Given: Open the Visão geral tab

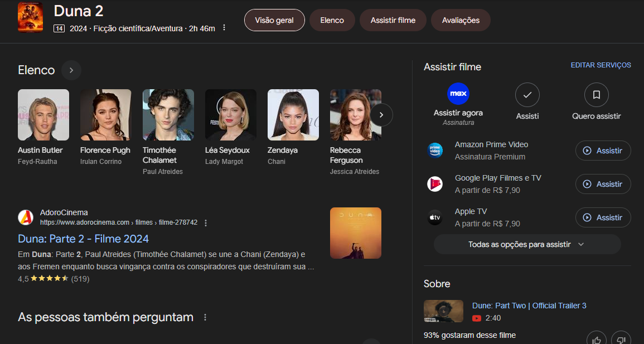Looking at the screenshot, I should pyautogui.click(x=274, y=20).
